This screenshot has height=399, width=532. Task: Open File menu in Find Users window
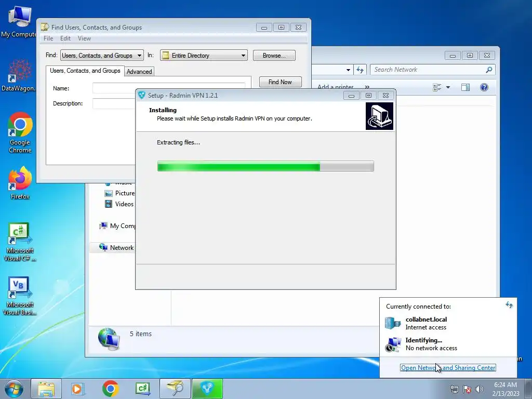coord(48,38)
